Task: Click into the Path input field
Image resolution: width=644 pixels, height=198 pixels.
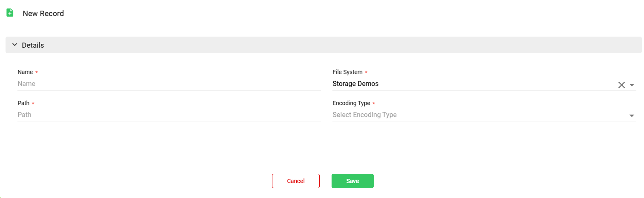Action: 169,115
